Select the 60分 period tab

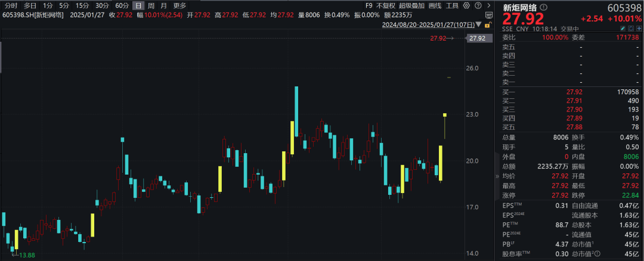pyautogui.click(x=122, y=6)
